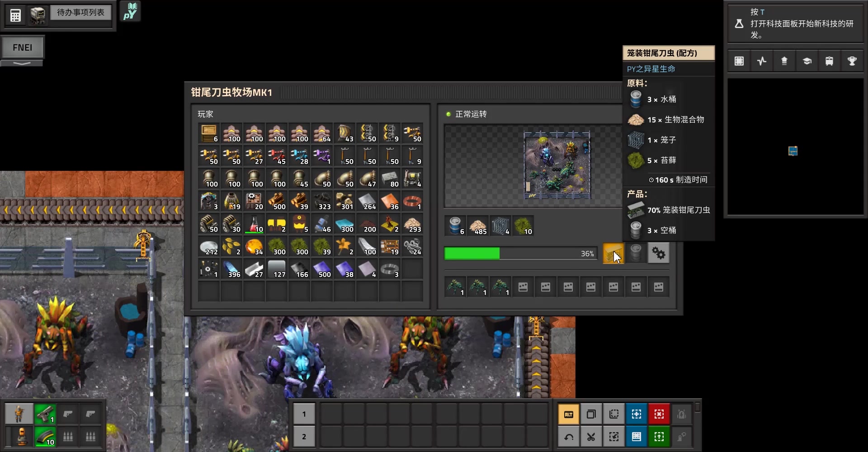The height and width of the screenshot is (452, 868).
Task: Toggle ALT mode in the shortcut bar
Action: [569, 414]
